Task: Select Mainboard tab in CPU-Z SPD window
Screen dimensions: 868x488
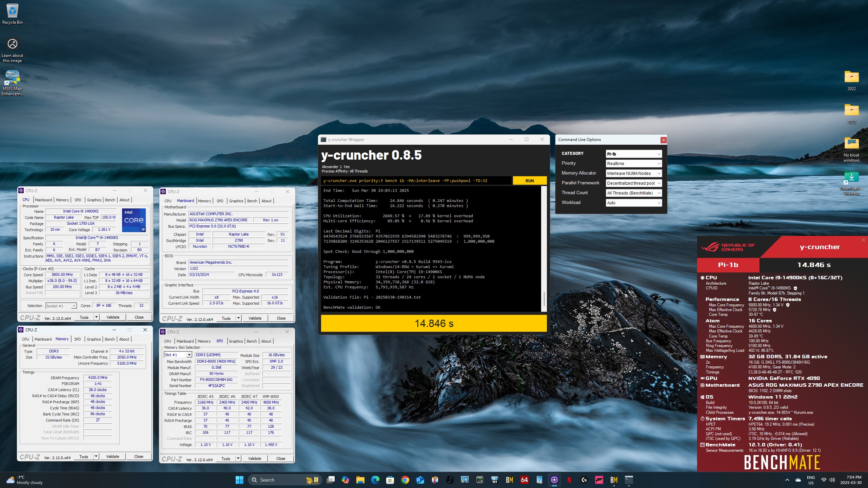Action: coord(185,341)
